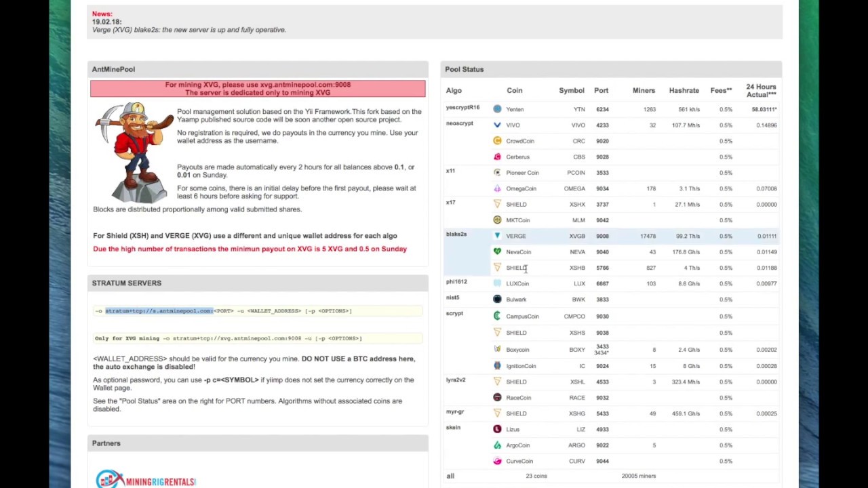Screen dimensions: 868x488
Task: Click the OmegaCoin icon
Action: point(497,188)
